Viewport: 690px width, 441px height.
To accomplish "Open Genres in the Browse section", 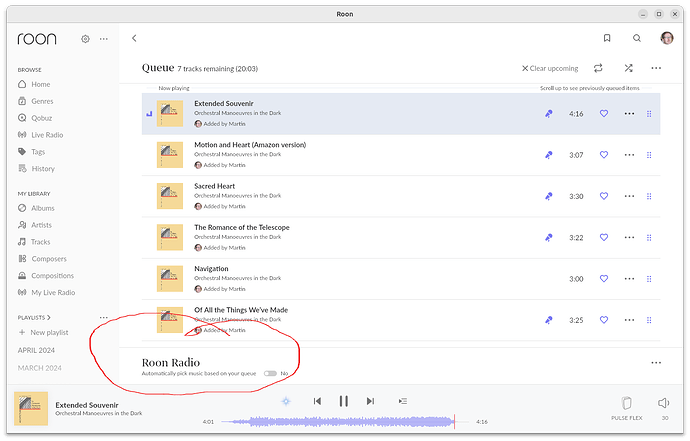I will (x=36, y=102).
